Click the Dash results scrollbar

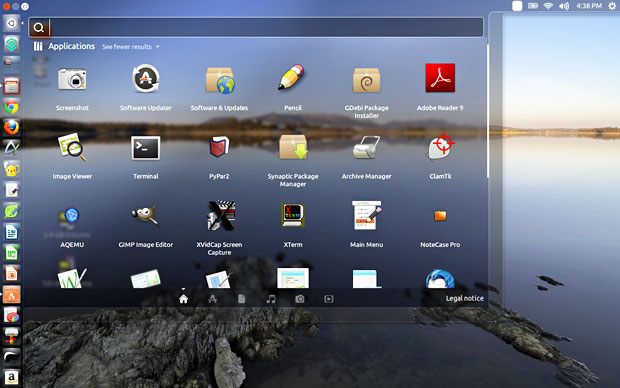488,111
